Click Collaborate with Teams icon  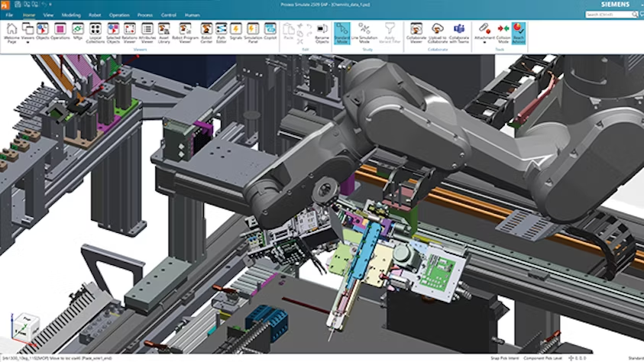(459, 31)
